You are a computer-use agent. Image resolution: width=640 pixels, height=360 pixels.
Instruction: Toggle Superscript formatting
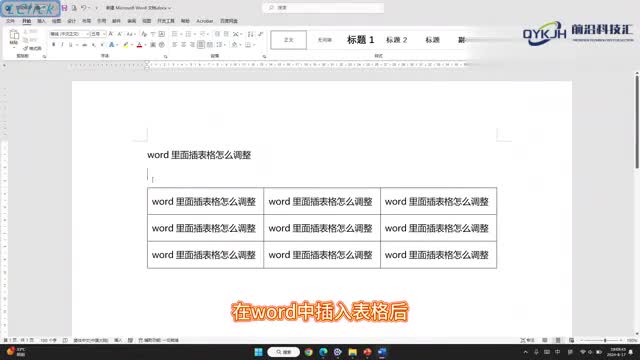pos(102,44)
